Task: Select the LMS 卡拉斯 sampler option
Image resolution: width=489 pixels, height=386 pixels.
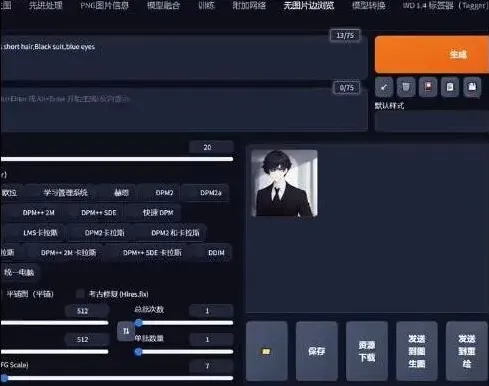Action: pyautogui.click(x=36, y=233)
